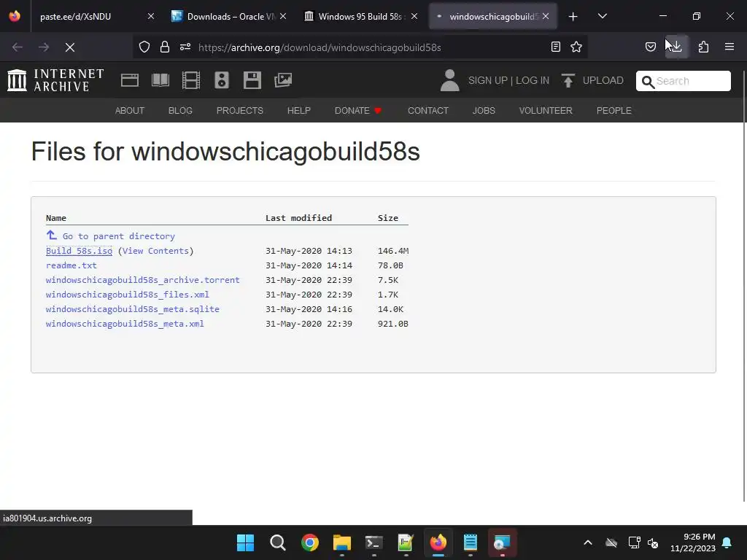Toggle reader view icon in address bar
This screenshot has height=560, width=747.
tap(555, 47)
